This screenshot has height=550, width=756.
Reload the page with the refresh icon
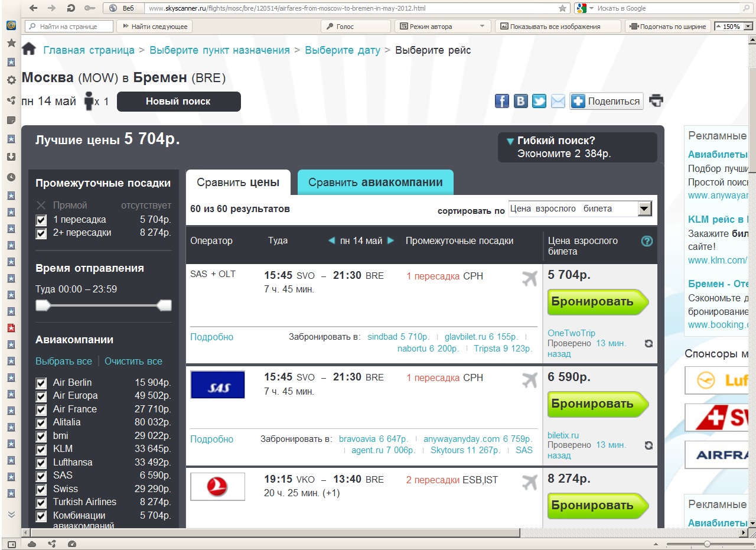pos(71,8)
